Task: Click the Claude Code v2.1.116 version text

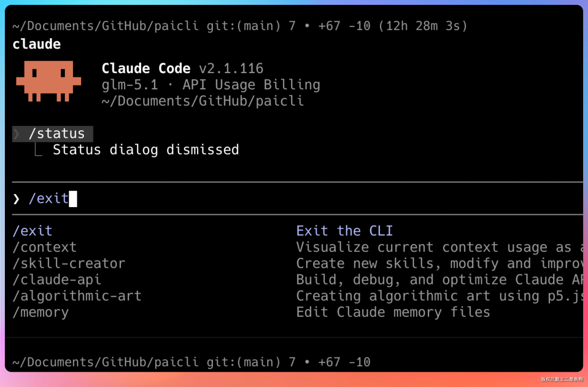Action: coord(182,68)
